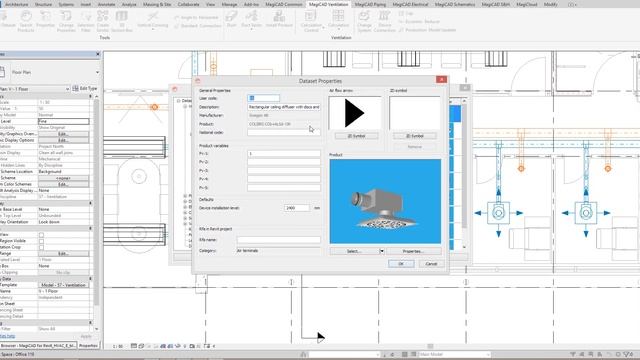Click Edit button for Visibility/Graphics Overrides
The image size is (640, 360).
point(63,134)
